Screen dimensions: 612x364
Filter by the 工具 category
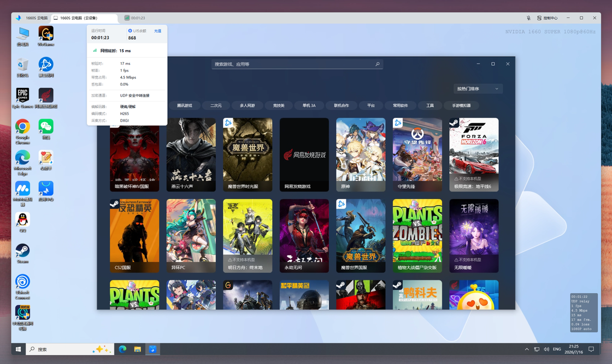tap(429, 106)
